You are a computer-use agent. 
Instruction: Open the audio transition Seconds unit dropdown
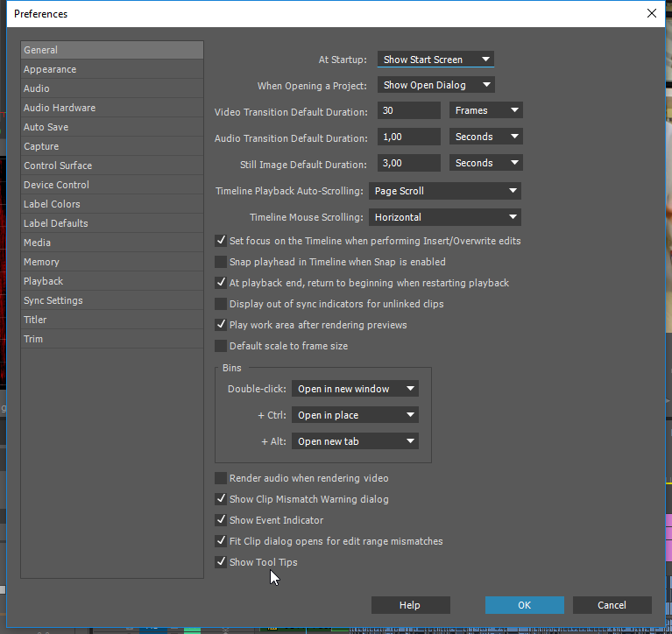point(486,137)
